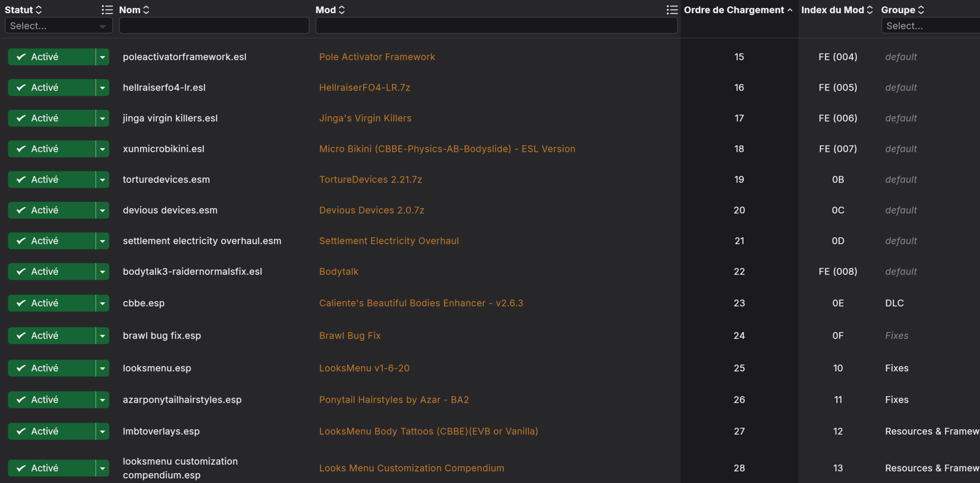
Task: Sort by Index du Mod arrows
Action: 870,10
